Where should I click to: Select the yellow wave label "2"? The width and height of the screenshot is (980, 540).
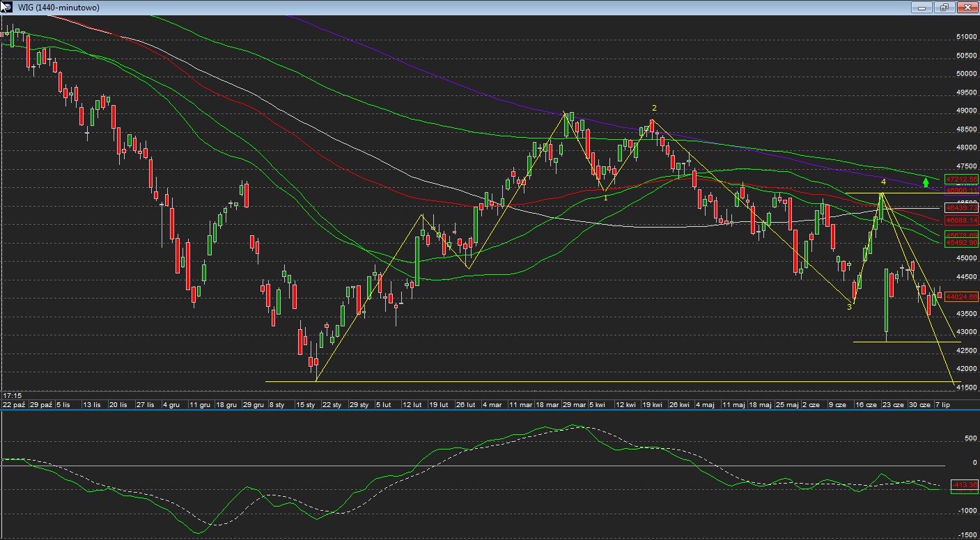pyautogui.click(x=654, y=108)
